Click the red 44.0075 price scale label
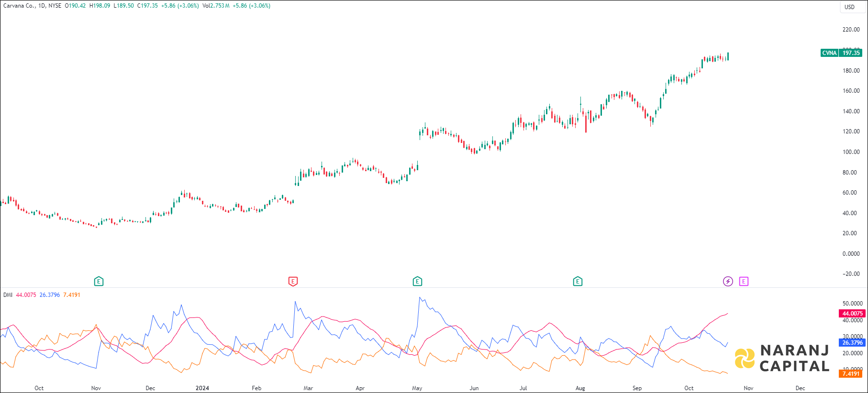 [x=852, y=314]
